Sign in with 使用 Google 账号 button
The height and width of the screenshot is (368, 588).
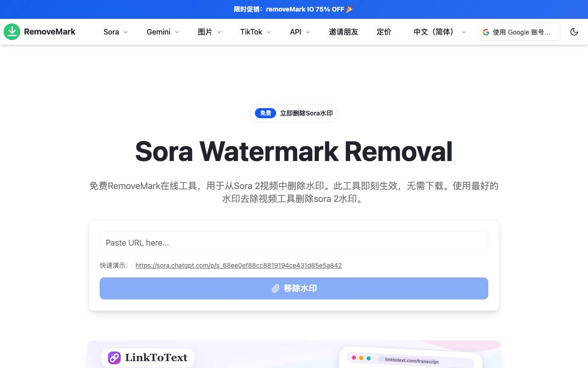click(519, 32)
